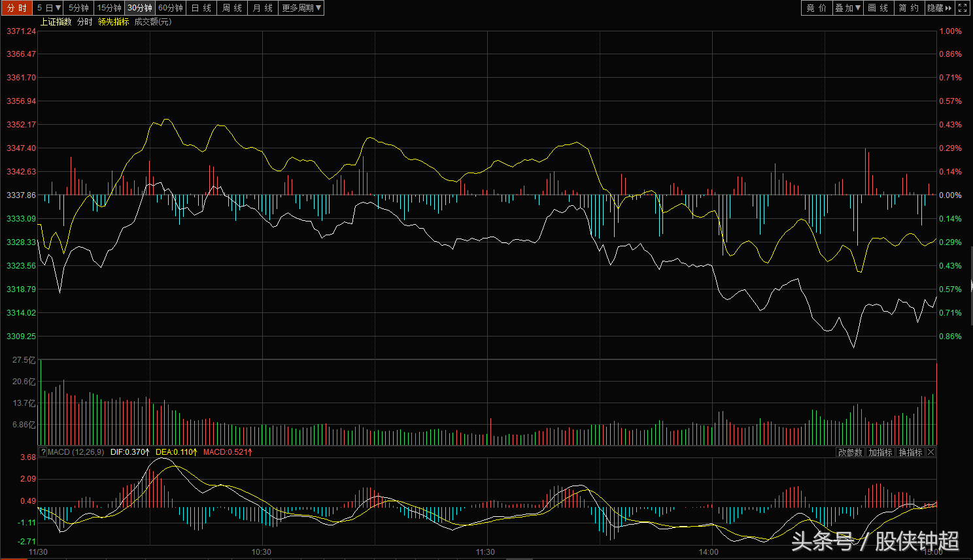Select the 5分钟 chart period
Screen dimensions: 973x560
[78, 8]
